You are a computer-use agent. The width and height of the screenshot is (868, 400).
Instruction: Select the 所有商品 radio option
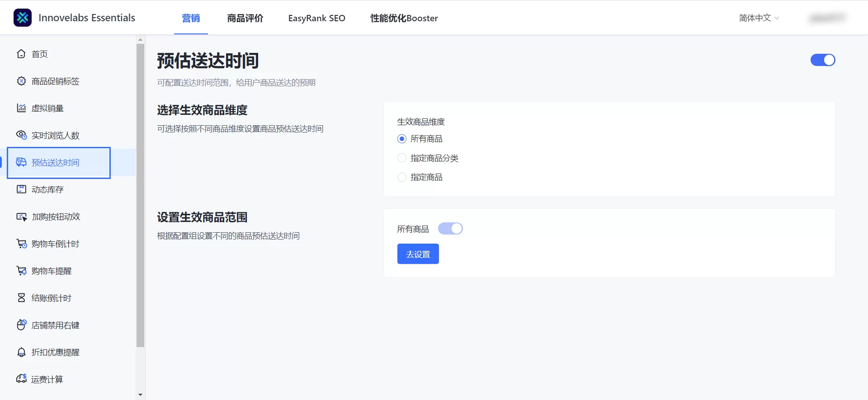click(x=402, y=139)
